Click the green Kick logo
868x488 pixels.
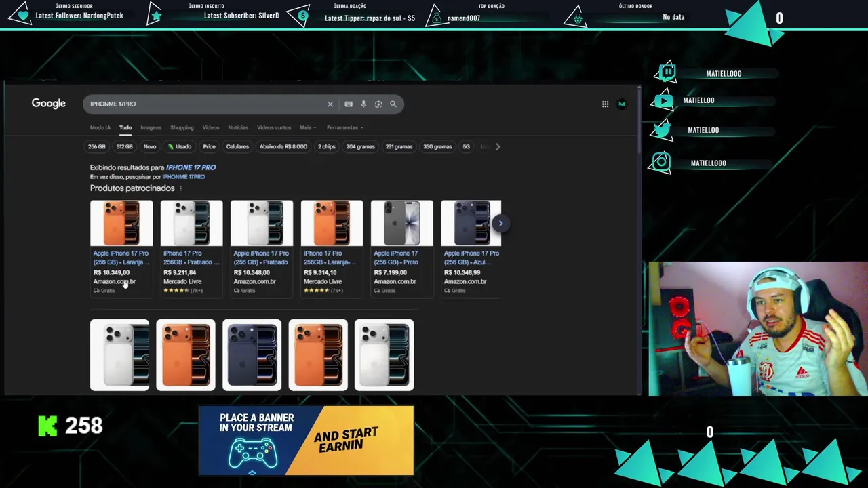tap(47, 426)
